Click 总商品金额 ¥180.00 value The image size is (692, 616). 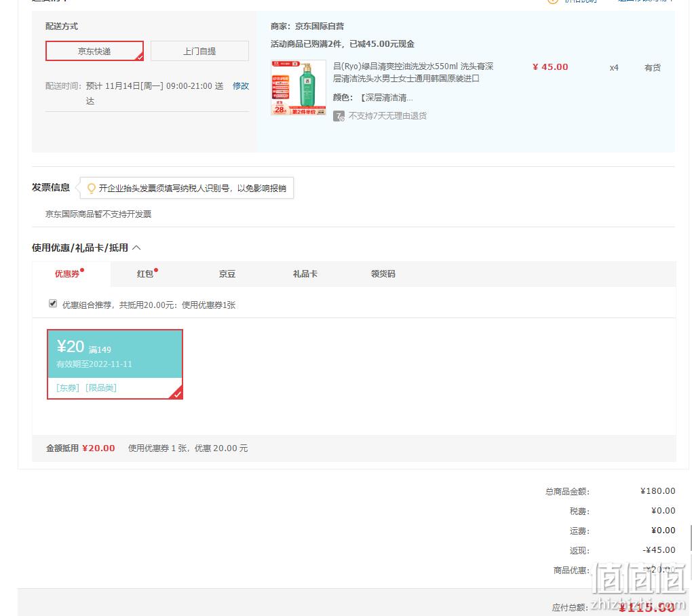(x=657, y=491)
